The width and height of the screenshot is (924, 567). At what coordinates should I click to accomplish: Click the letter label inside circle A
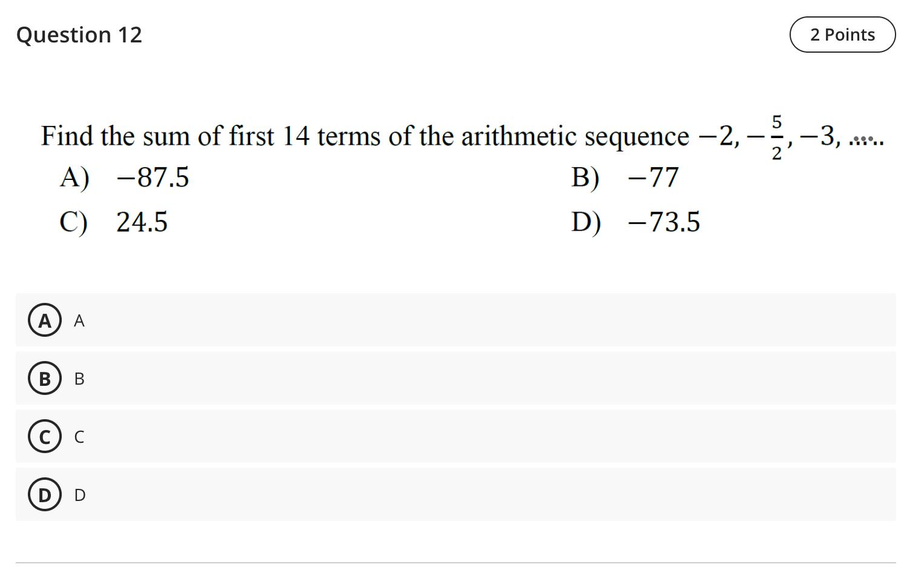click(x=44, y=320)
